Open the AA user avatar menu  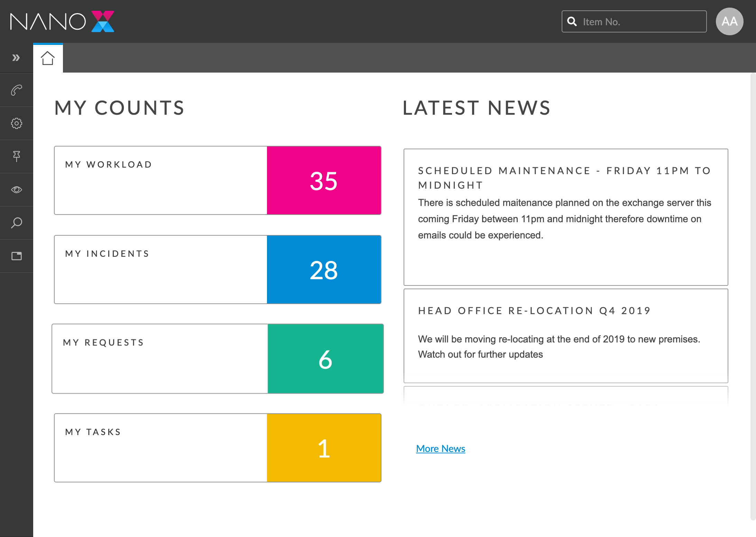coord(729,21)
